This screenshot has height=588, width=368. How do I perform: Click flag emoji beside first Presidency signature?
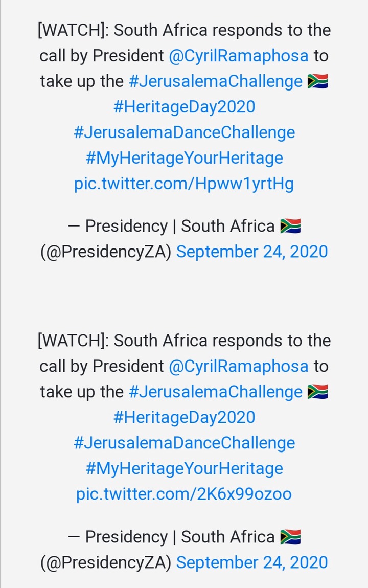[290, 226]
